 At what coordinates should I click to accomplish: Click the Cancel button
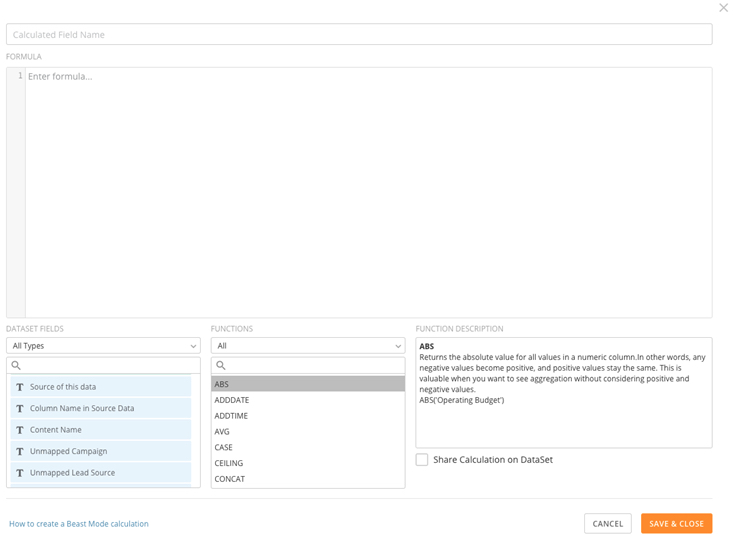coord(607,524)
